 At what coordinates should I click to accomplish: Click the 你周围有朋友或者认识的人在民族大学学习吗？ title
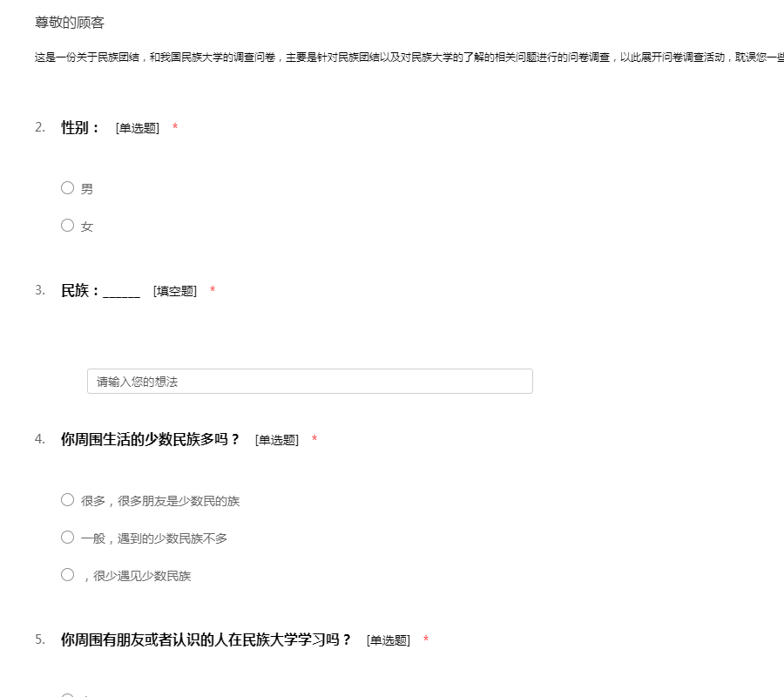206,640
